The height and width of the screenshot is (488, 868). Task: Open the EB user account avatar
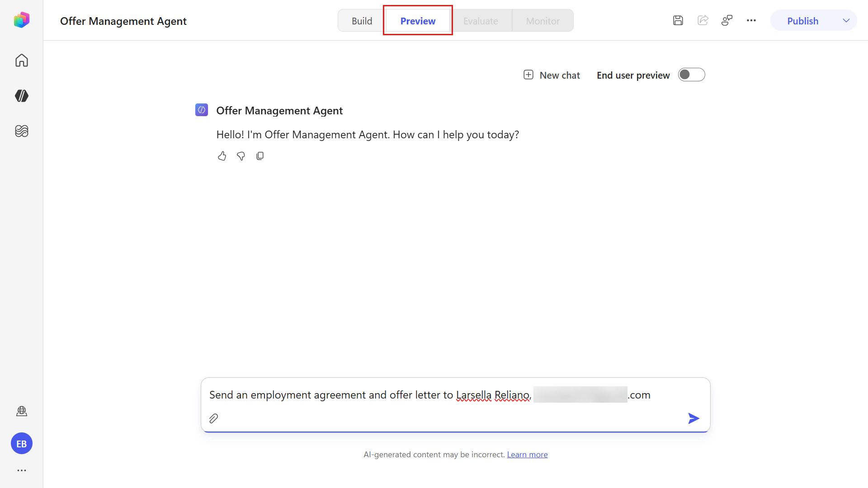click(x=21, y=444)
